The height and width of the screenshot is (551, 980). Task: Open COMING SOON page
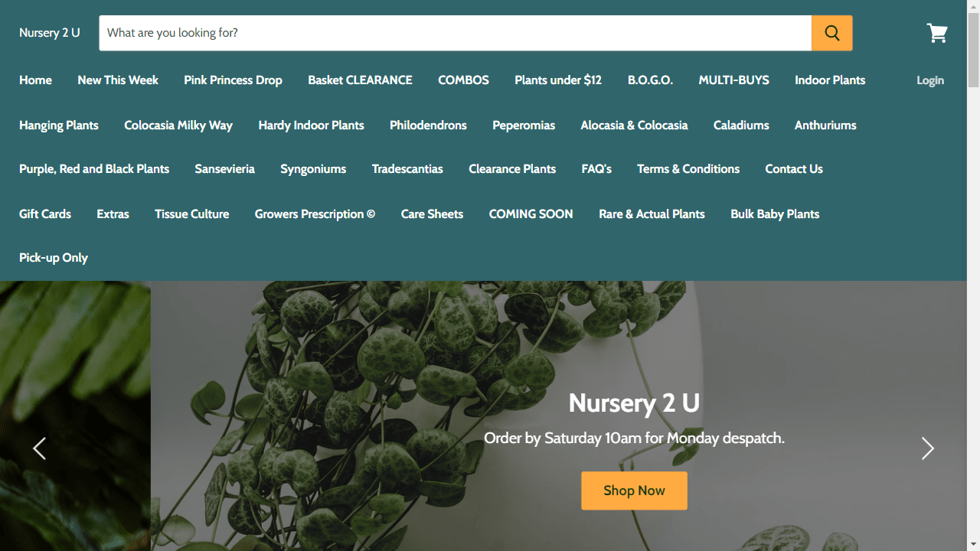(x=531, y=214)
